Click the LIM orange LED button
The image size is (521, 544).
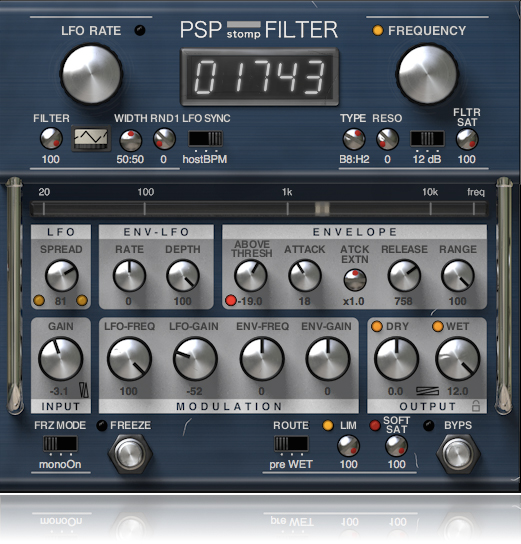(328, 425)
